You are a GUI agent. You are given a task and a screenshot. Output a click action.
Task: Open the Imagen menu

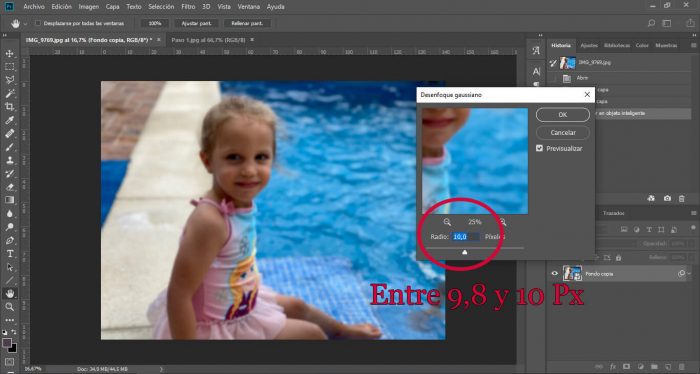point(88,7)
